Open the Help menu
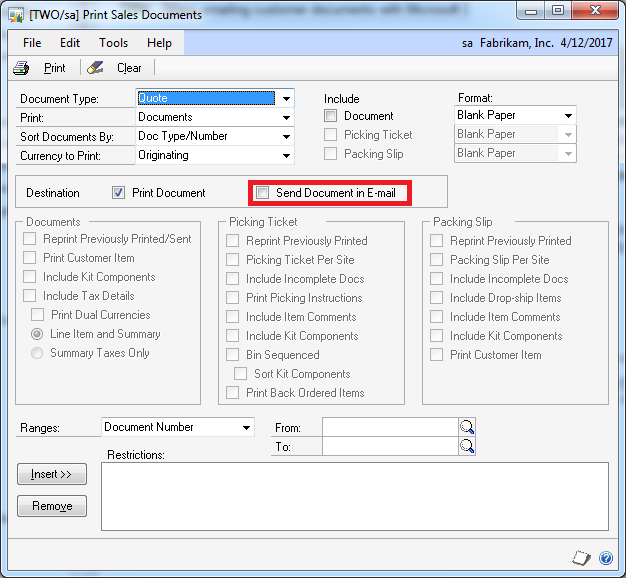The height and width of the screenshot is (578, 626). coord(159,43)
